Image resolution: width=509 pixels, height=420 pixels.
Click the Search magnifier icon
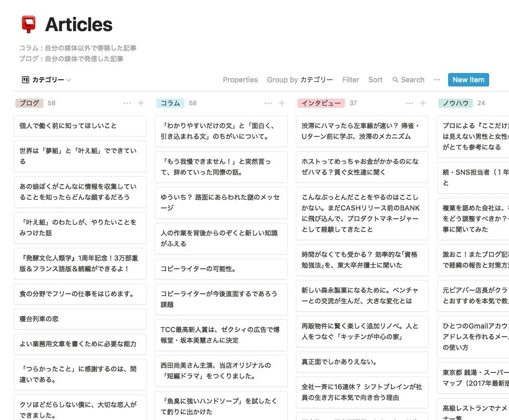pyautogui.click(x=396, y=80)
